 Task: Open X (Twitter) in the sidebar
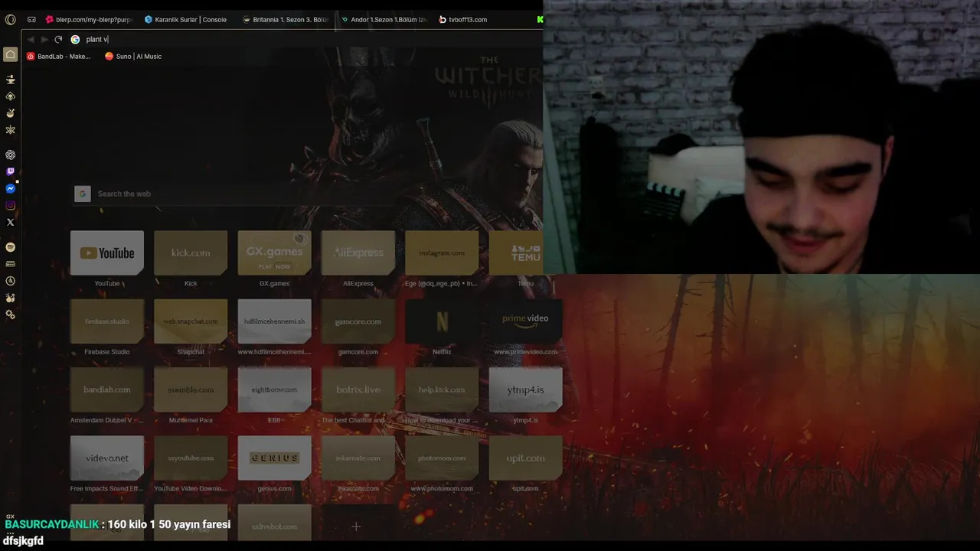10,222
